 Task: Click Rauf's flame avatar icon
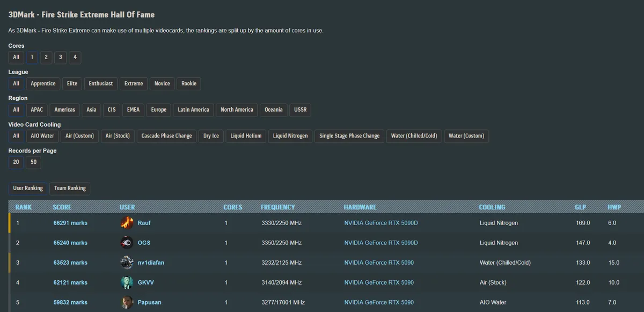(x=127, y=223)
